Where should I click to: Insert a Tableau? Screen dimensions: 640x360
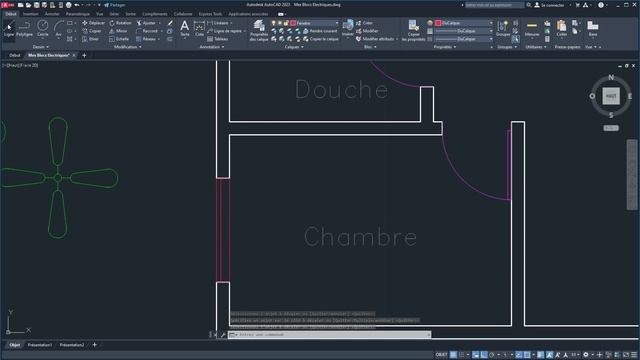point(218,39)
